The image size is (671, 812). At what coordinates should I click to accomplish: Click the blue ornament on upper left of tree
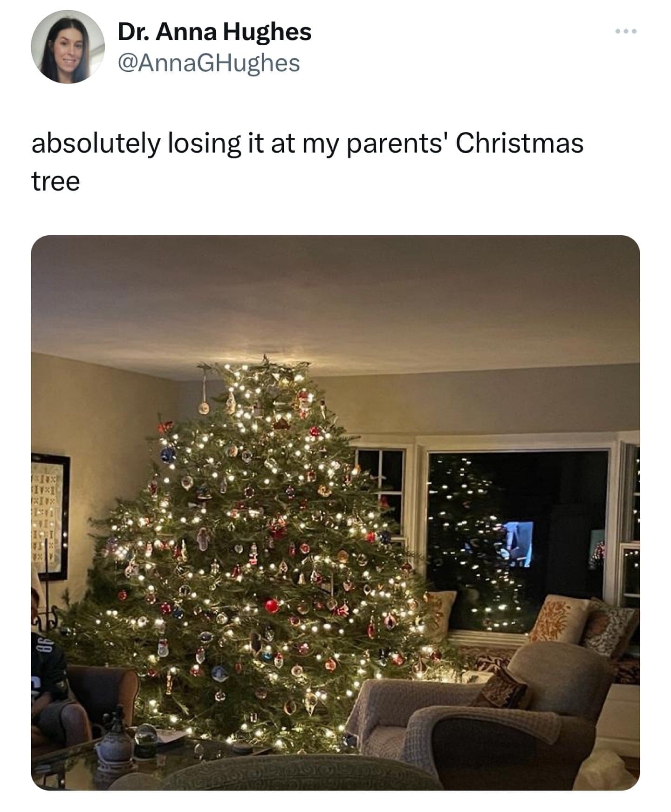[168, 454]
